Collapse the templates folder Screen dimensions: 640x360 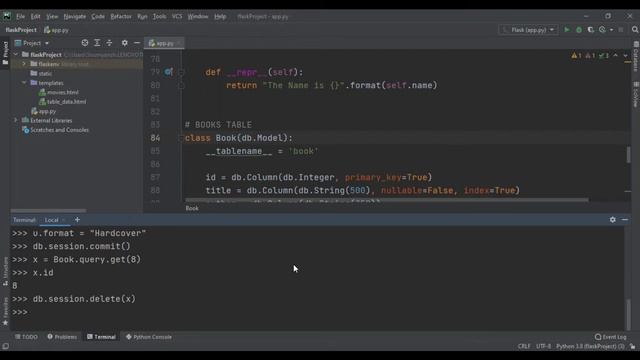24,83
